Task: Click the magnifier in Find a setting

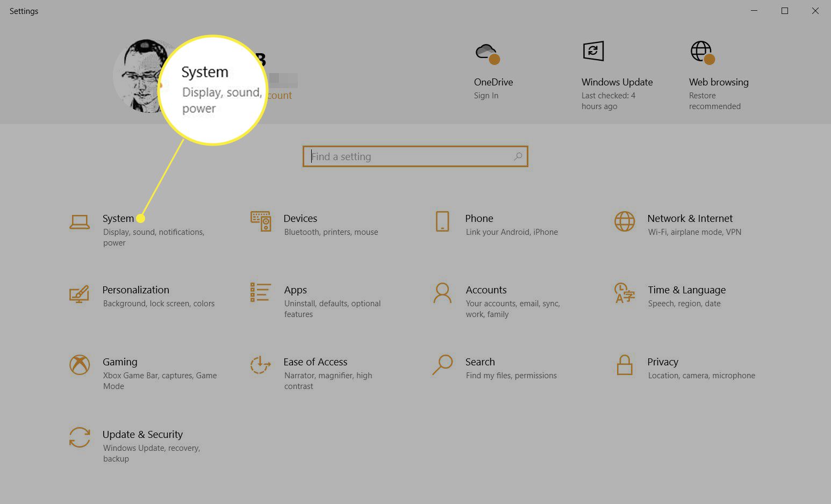Action: click(x=518, y=156)
